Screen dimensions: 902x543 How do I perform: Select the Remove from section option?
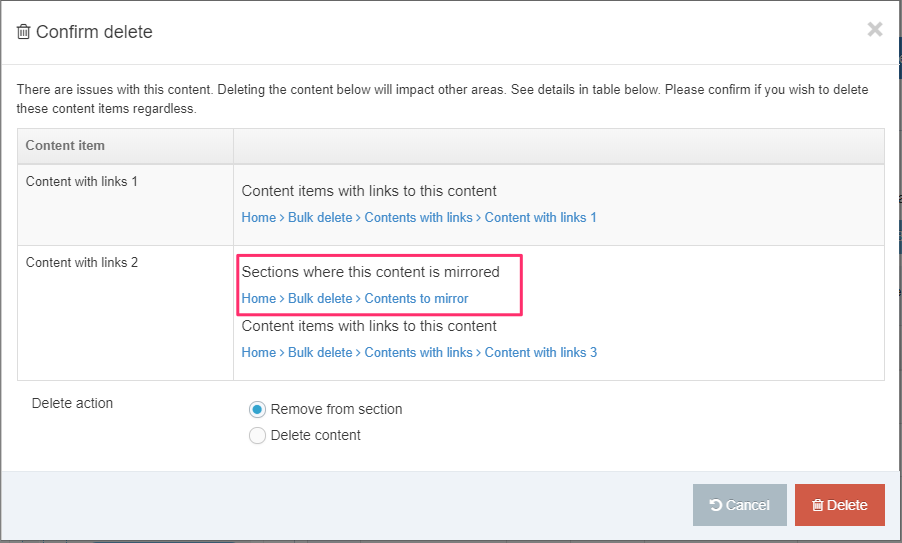[258, 409]
